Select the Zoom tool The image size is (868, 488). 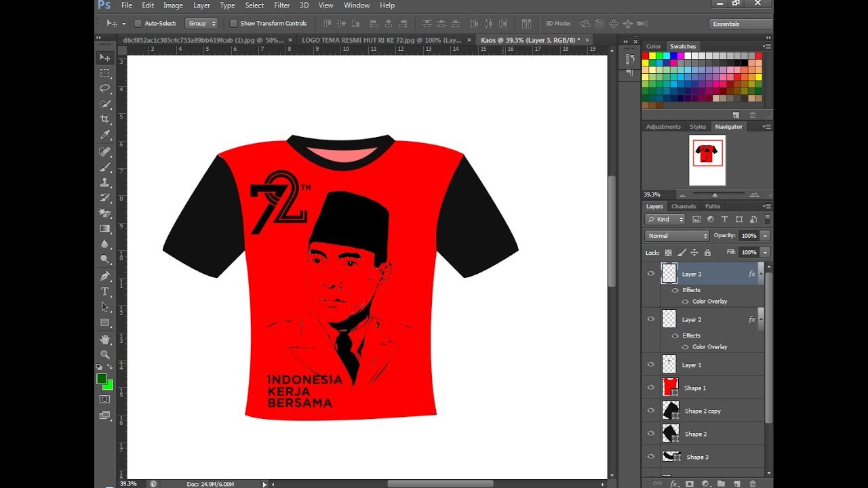(x=104, y=354)
